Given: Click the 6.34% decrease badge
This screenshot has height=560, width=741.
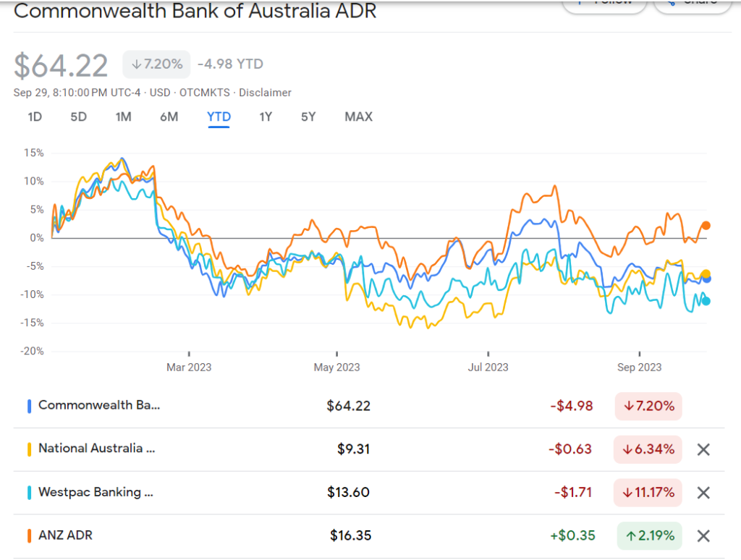Looking at the screenshot, I should coord(648,449).
